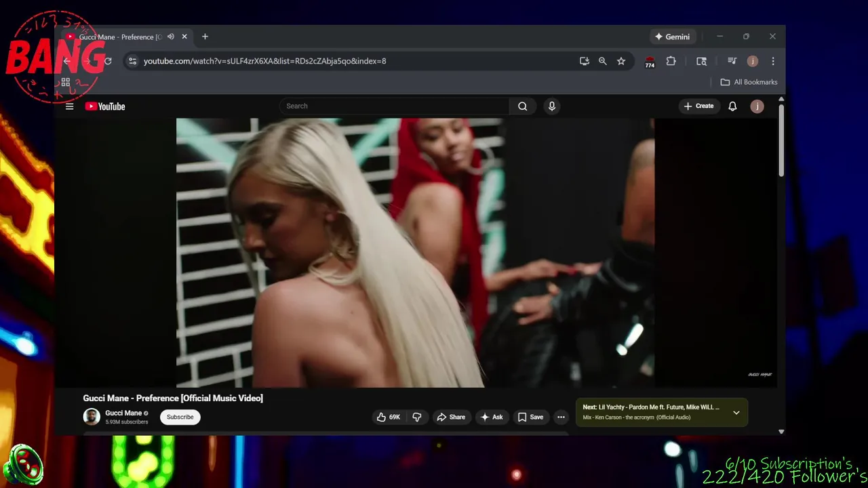Dislike the Gucci Mane video
This screenshot has height=488, width=868.
pyautogui.click(x=416, y=418)
